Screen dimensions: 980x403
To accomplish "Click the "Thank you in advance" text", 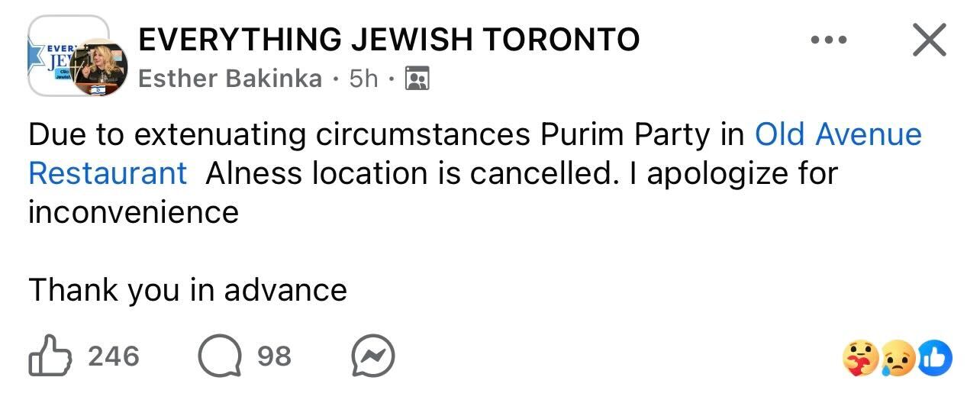I will [188, 290].
